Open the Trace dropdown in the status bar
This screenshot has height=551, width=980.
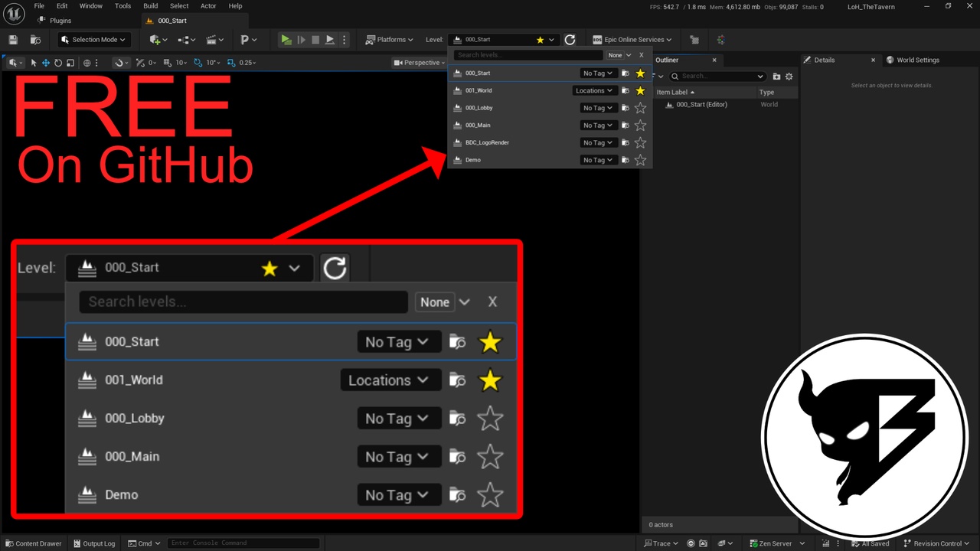[662, 543]
